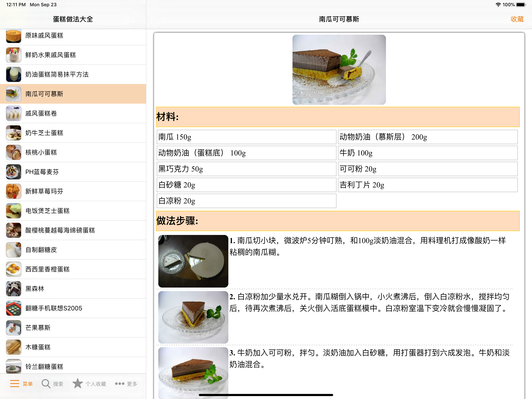This screenshot has height=399, width=532.
Task: Switch to the 个人收藏 tab label
Action: click(96, 384)
